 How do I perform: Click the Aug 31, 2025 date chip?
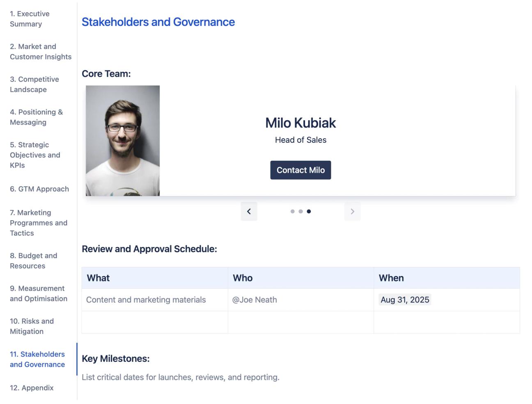pos(404,299)
